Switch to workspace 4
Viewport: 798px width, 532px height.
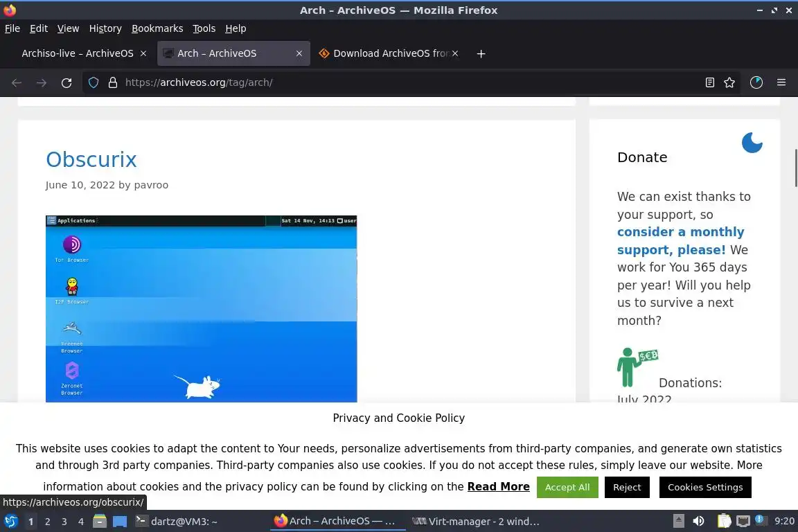[x=81, y=522]
